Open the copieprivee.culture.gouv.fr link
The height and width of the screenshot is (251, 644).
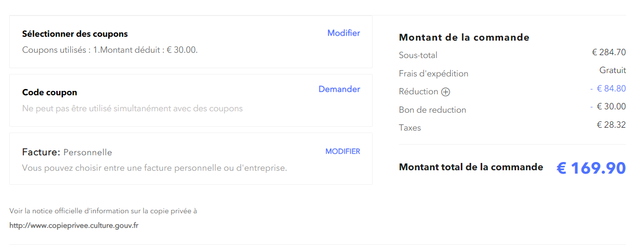(74, 225)
